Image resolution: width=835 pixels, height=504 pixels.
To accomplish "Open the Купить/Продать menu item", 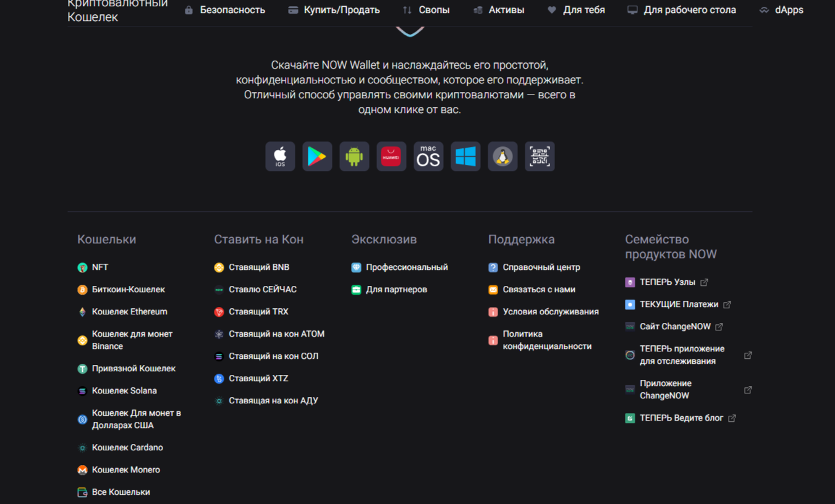I will tap(334, 10).
